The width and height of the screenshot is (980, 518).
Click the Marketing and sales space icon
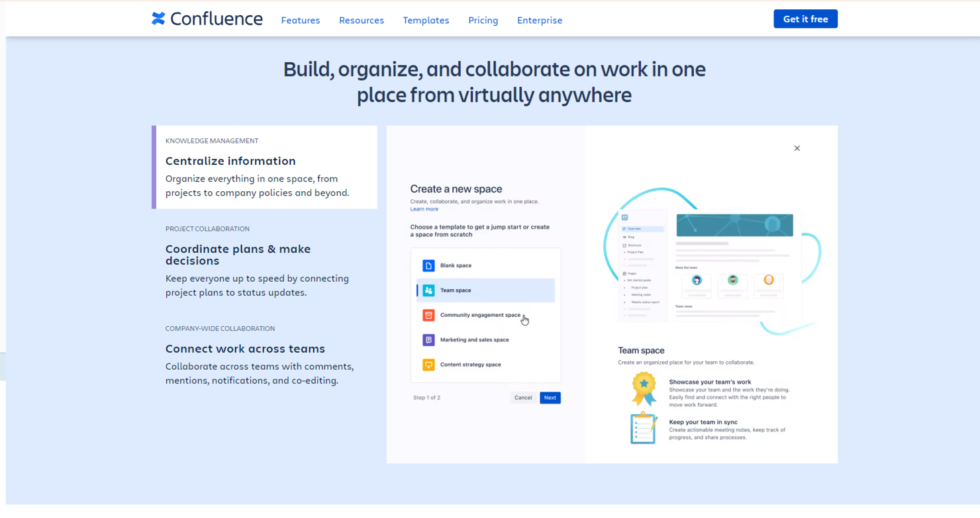[x=428, y=340]
